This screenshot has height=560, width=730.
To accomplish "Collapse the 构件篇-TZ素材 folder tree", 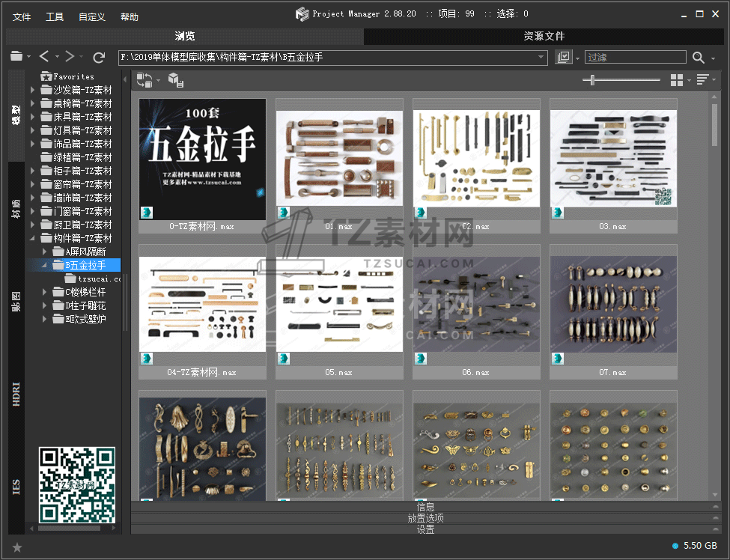I will point(33,238).
